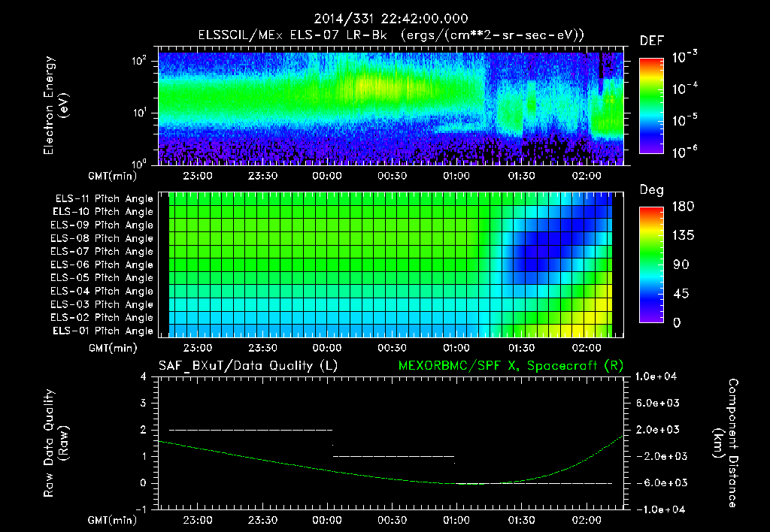
Task: Click the 4 tick on Raw Data Quality axis
Action: pyautogui.click(x=144, y=376)
